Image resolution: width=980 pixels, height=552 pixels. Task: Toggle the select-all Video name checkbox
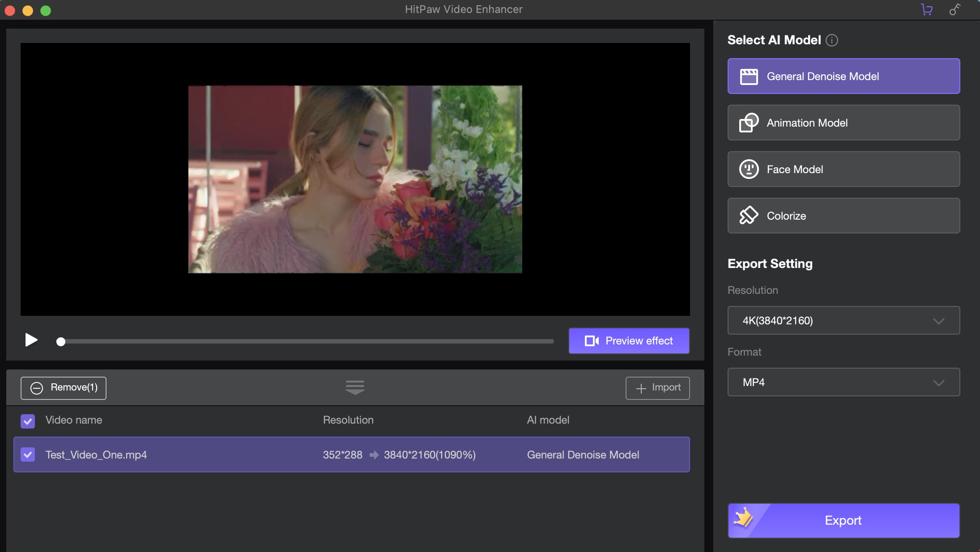28,421
